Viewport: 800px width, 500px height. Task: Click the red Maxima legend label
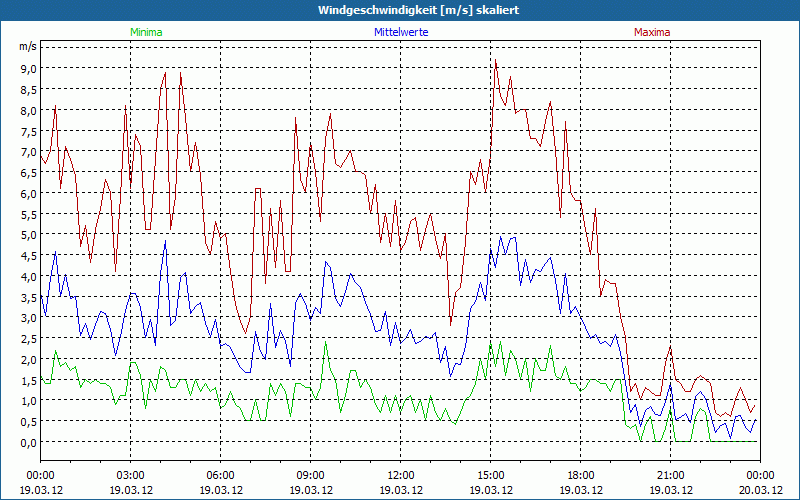[x=652, y=32]
